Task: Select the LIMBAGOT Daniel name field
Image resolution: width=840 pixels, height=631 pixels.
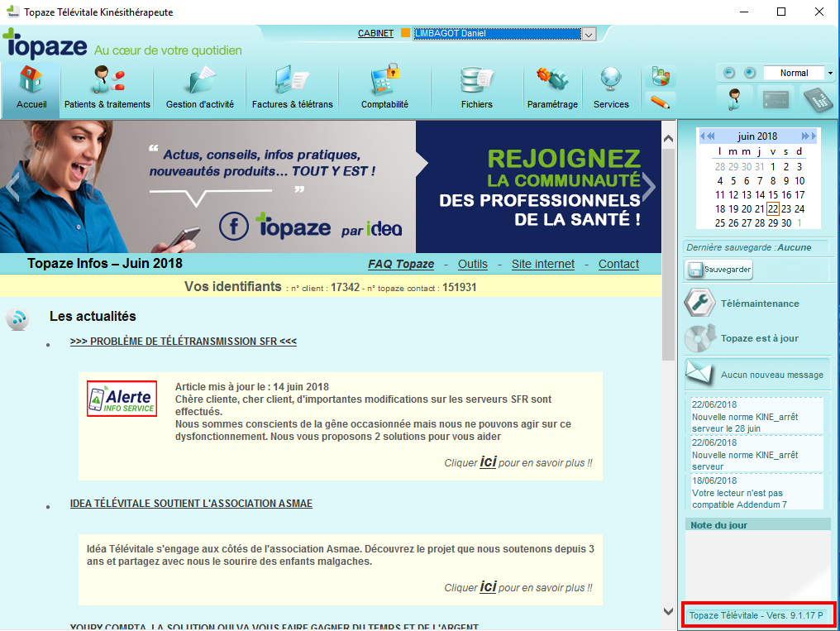Action: tap(497, 34)
